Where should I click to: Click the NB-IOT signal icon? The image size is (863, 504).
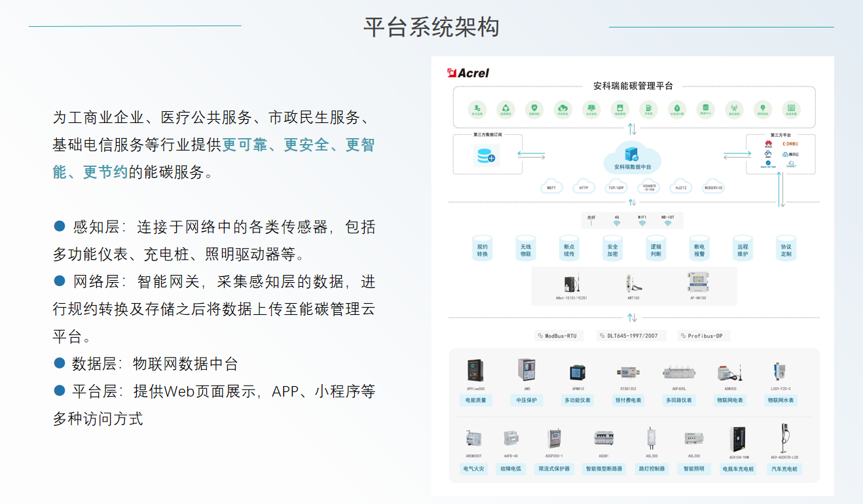(x=667, y=223)
